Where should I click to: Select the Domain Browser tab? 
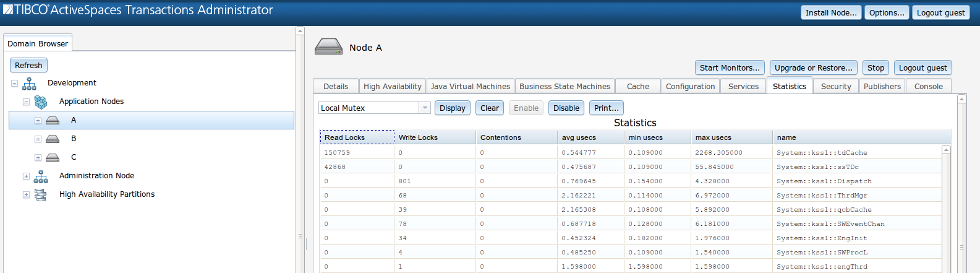pyautogui.click(x=38, y=43)
